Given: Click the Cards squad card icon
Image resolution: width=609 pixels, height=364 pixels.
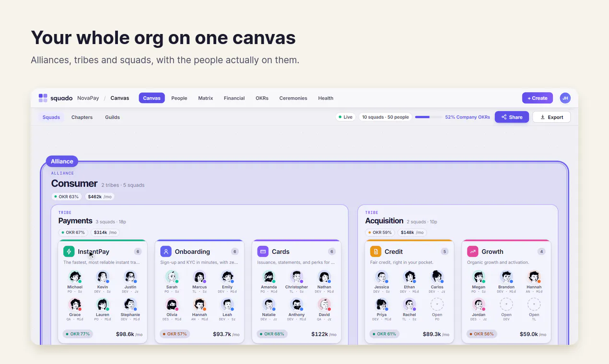Looking at the screenshot, I should click(x=263, y=251).
